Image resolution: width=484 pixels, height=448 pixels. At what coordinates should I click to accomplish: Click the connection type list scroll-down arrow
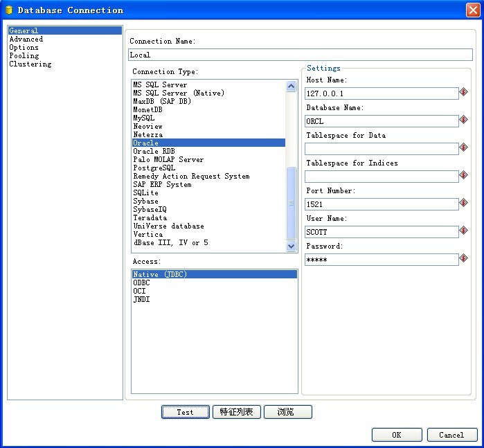(x=291, y=246)
